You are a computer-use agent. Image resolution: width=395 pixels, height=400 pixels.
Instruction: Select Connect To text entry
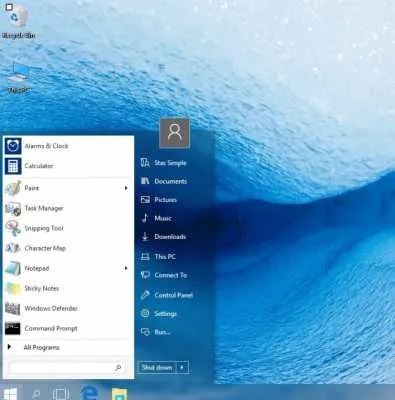(171, 275)
